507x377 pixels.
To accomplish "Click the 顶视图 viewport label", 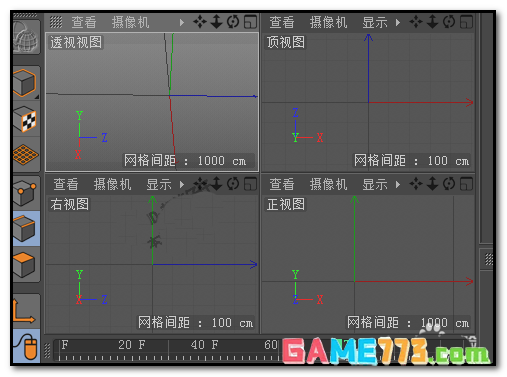I will tap(286, 42).
